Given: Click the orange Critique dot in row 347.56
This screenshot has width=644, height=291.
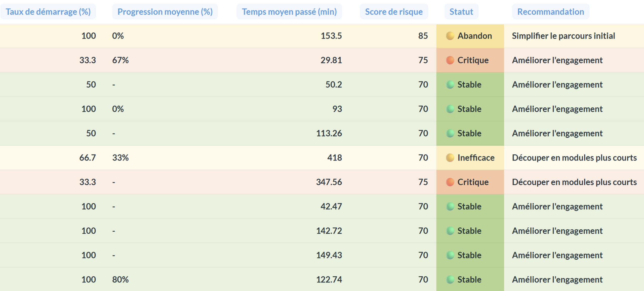Looking at the screenshot, I should click(x=450, y=182).
